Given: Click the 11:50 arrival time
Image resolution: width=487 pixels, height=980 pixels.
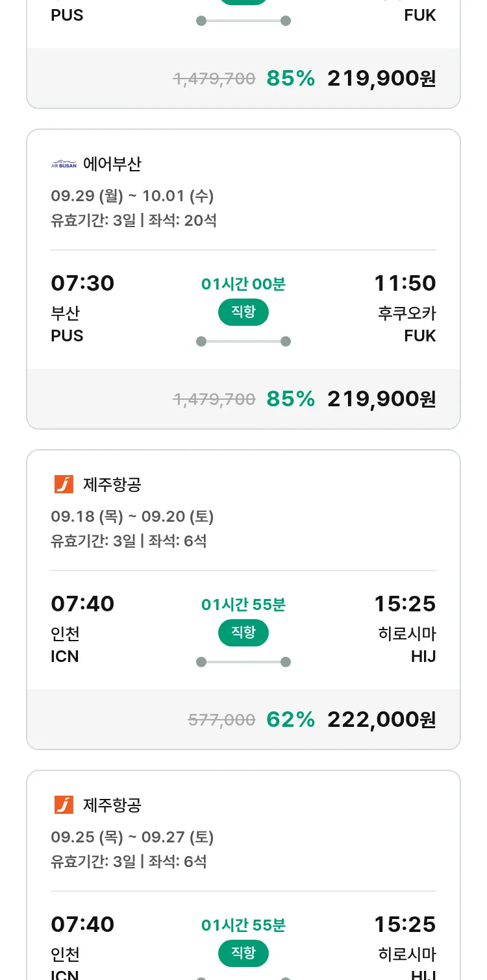Looking at the screenshot, I should coord(405,283).
